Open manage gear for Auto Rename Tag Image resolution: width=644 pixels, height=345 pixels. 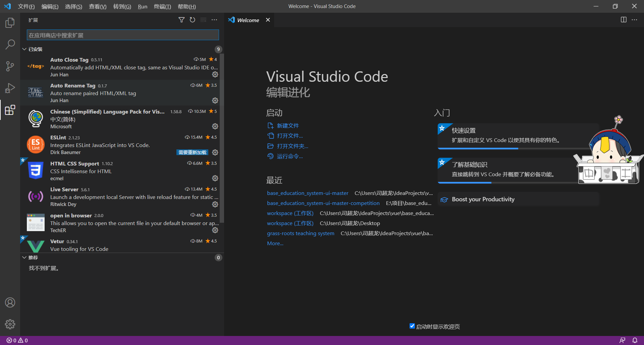pos(215,100)
